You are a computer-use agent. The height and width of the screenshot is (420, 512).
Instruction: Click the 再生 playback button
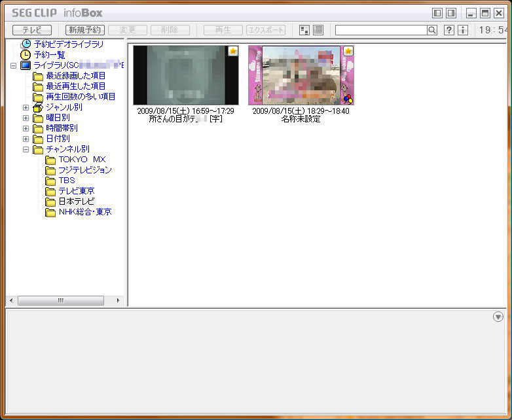coord(223,30)
